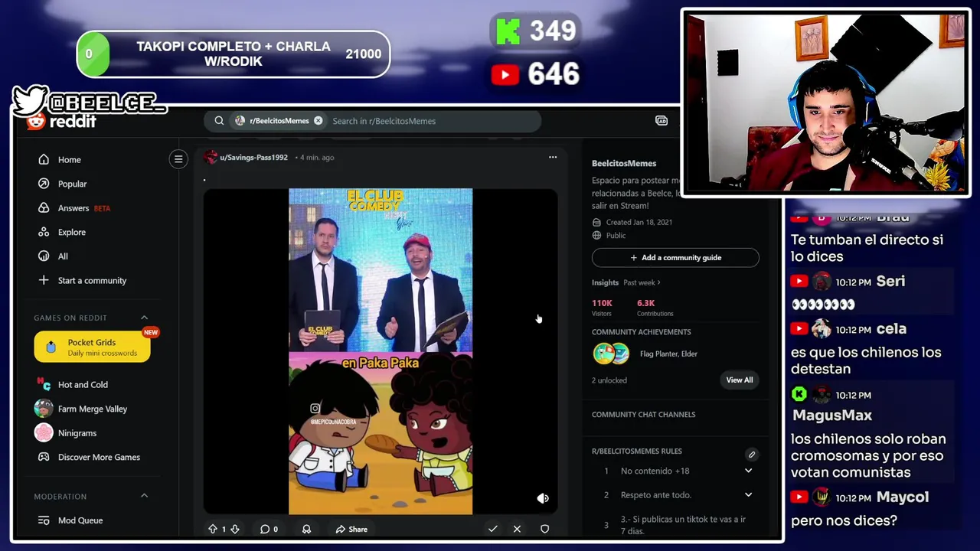Click the 110K Visitors stat
This screenshot has height=551, width=980.
[603, 308]
